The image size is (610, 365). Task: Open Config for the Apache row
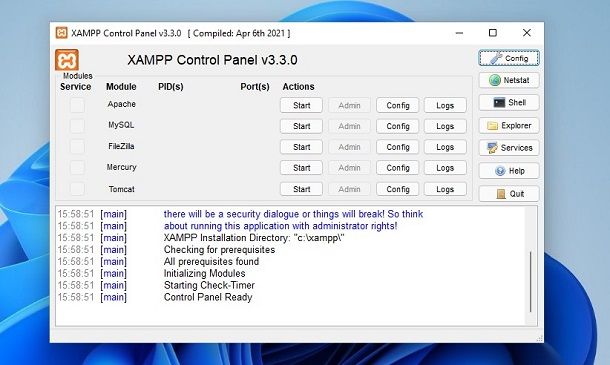tap(398, 105)
